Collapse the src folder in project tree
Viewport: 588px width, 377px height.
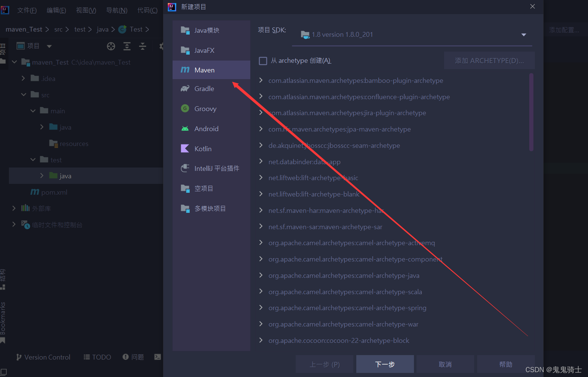(23, 94)
